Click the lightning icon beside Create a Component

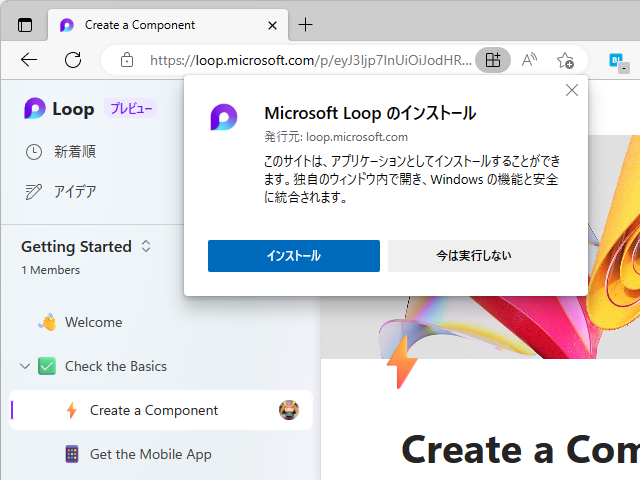pos(72,410)
